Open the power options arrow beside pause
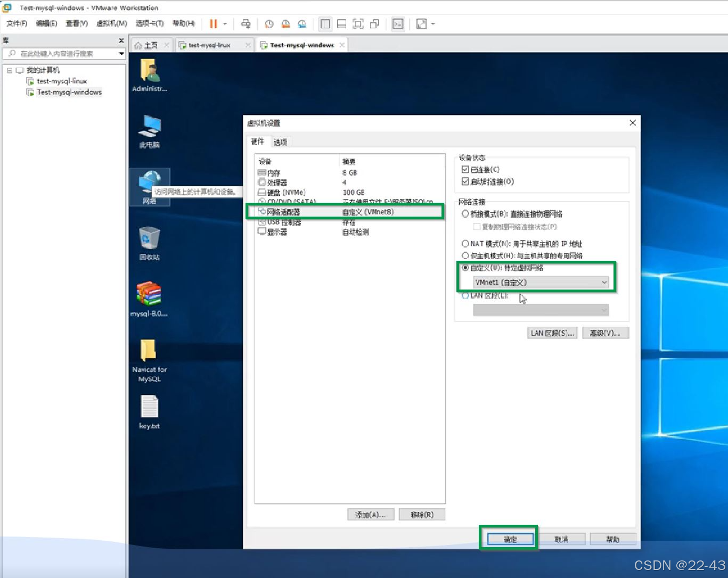Screen dimensions: 728x578 click(x=225, y=24)
